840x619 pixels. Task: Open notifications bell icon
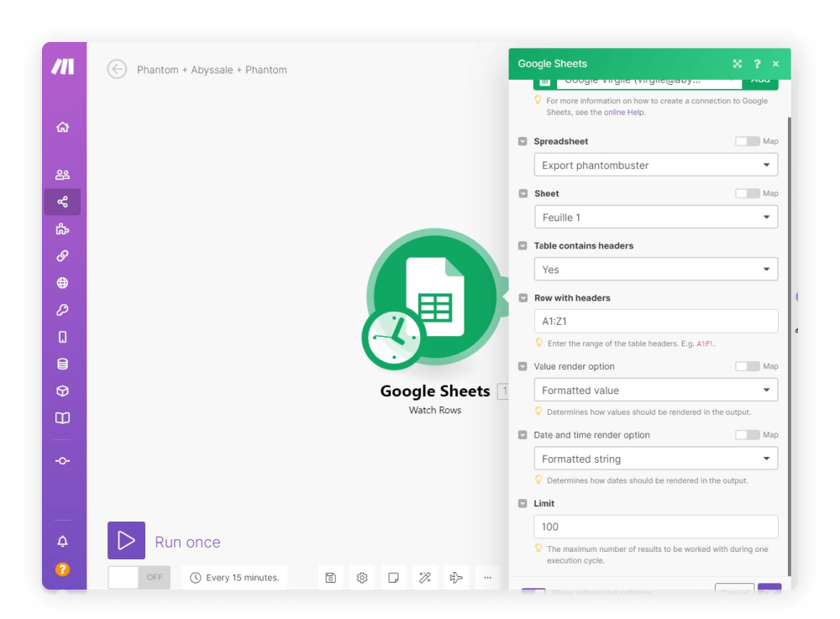tap(63, 542)
